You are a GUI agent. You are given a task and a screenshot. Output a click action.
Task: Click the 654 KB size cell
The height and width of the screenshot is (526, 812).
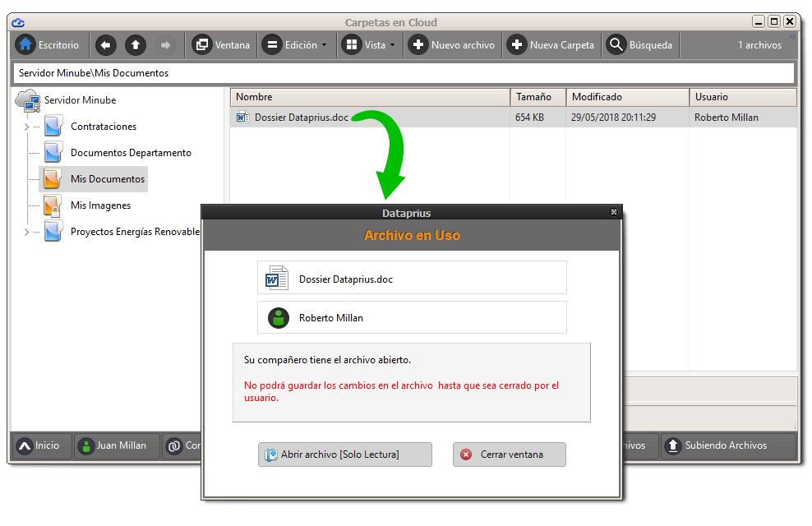pyautogui.click(x=529, y=118)
